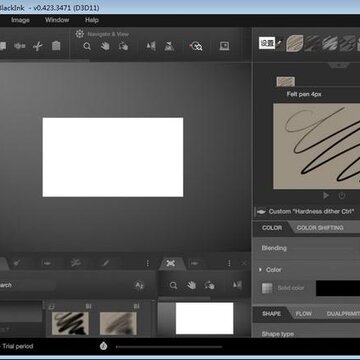This screenshot has height=360, width=360.
Task: Click the rotate hand icon in navigator panel
Action: point(210,285)
